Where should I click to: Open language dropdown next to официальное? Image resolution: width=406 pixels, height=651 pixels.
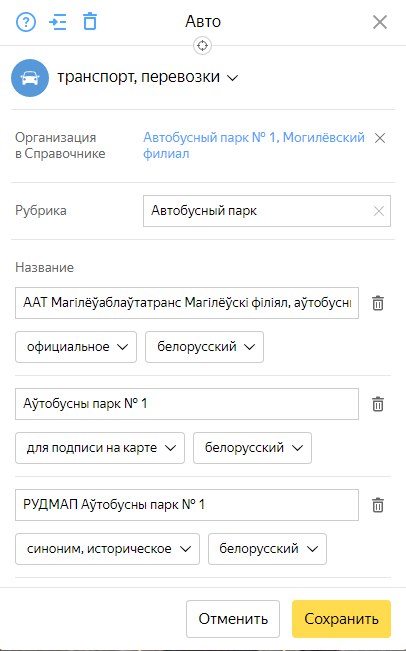pyautogui.click(x=204, y=347)
